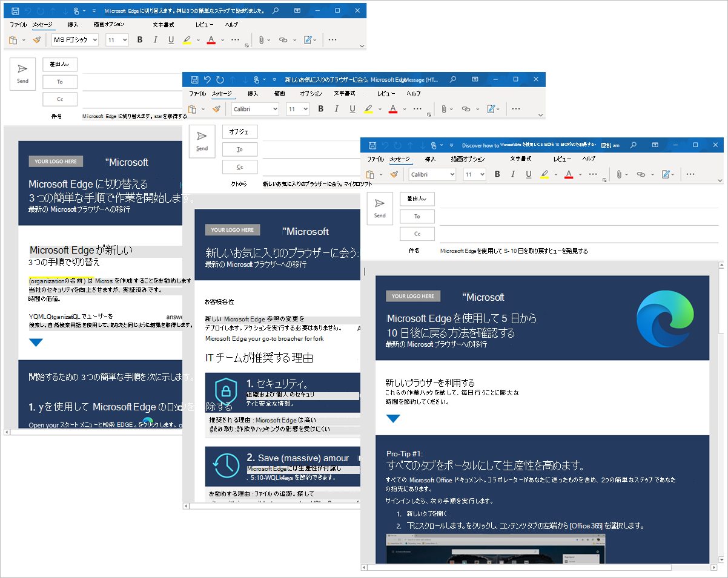This screenshot has width=728, height=578.
Task: Click Insert Link icon in back window
Action: [x=283, y=40]
